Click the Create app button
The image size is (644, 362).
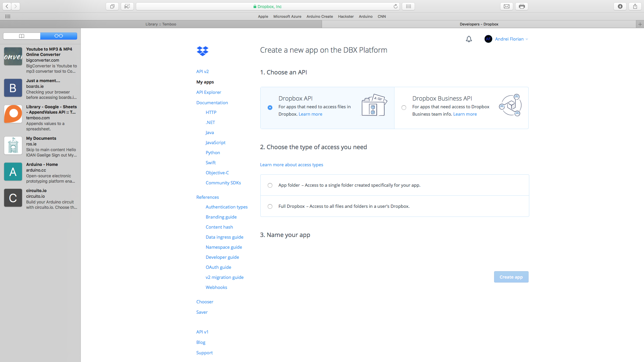[511, 277]
